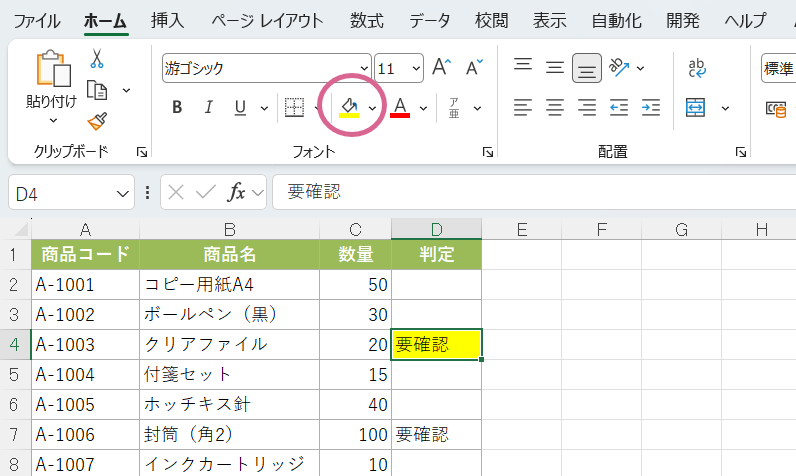The image size is (796, 476).
Task: Expand the font color palette arrow
Action: pos(423,108)
